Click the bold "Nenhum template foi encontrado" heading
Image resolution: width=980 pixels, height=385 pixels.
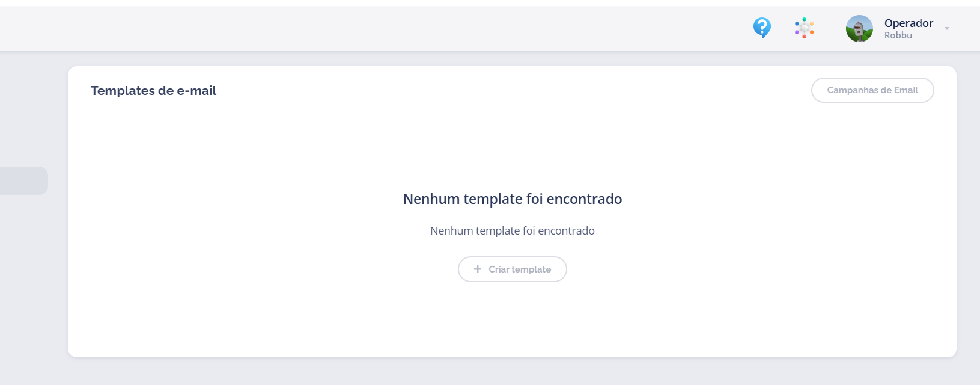(512, 199)
